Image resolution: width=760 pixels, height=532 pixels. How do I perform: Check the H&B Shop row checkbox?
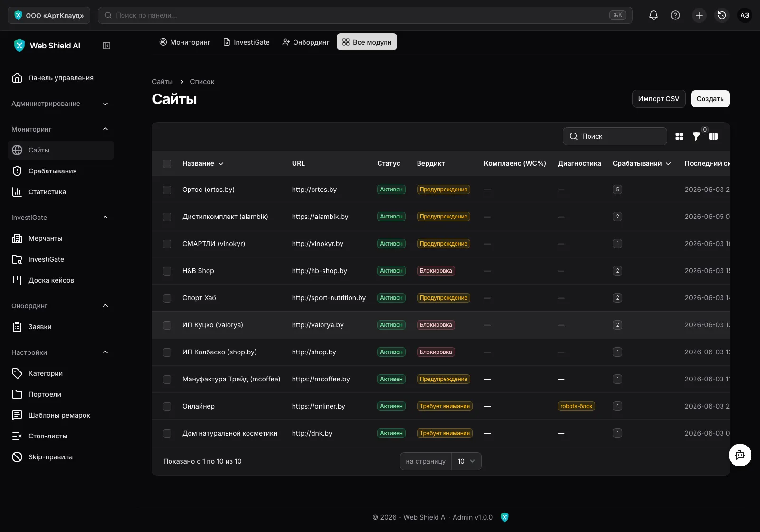[x=167, y=271]
